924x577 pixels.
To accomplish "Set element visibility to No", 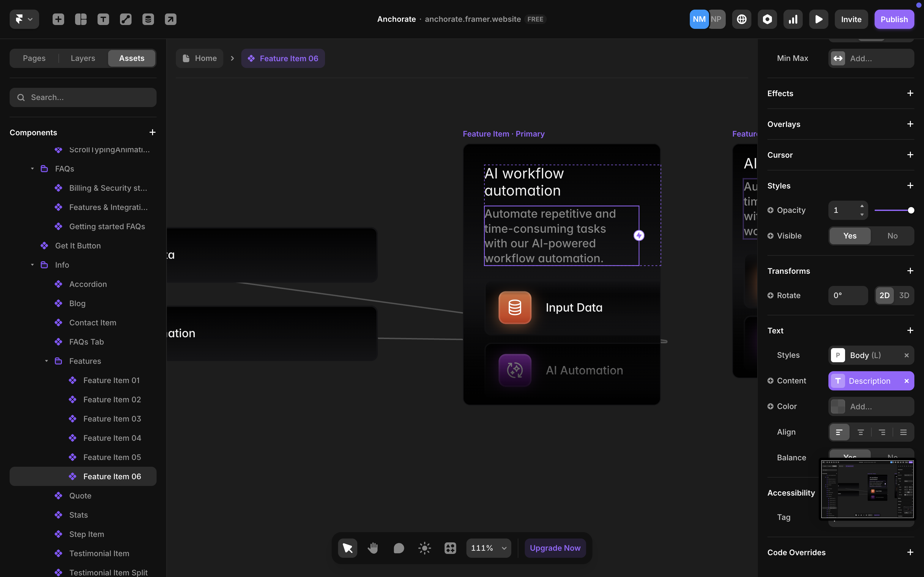I will (892, 236).
